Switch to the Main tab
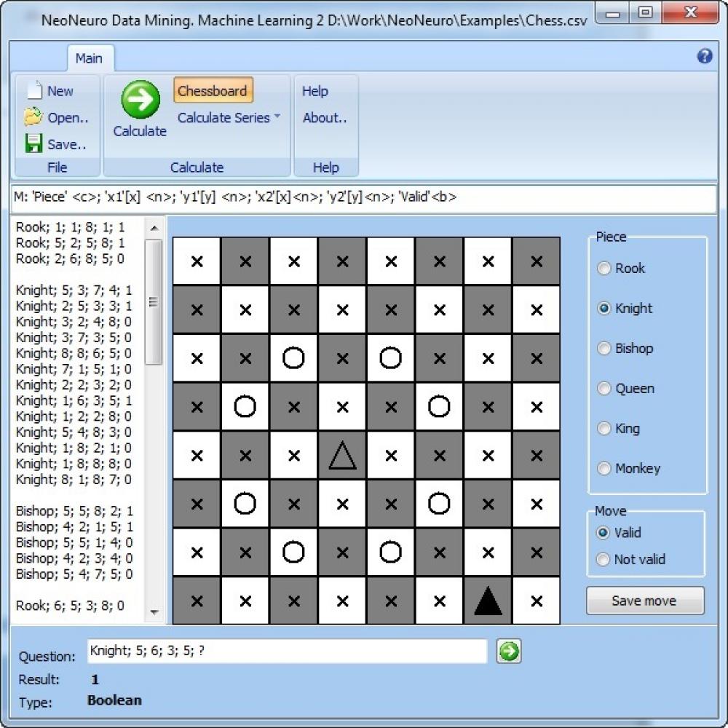728x728 pixels. 90,58
